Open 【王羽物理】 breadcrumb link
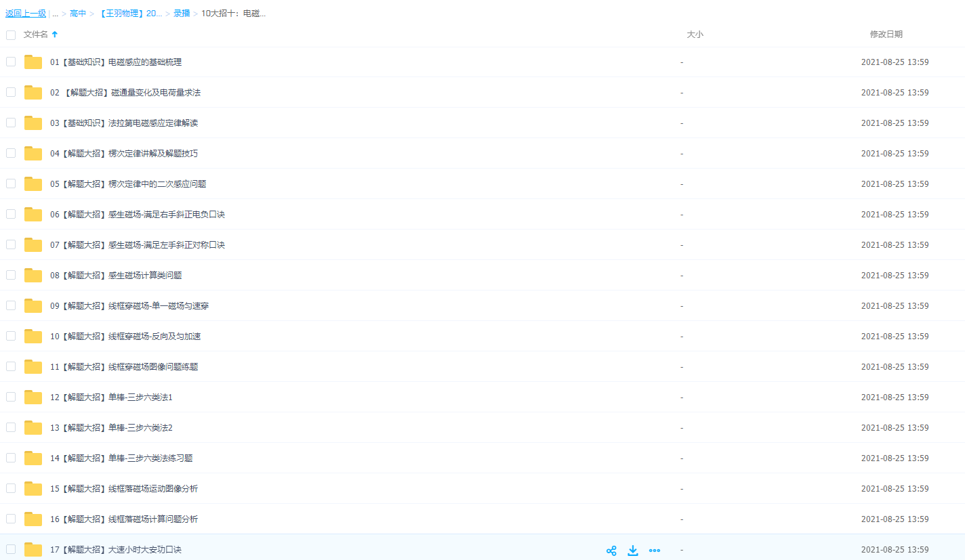This screenshot has height=560, width=965. 130,14
